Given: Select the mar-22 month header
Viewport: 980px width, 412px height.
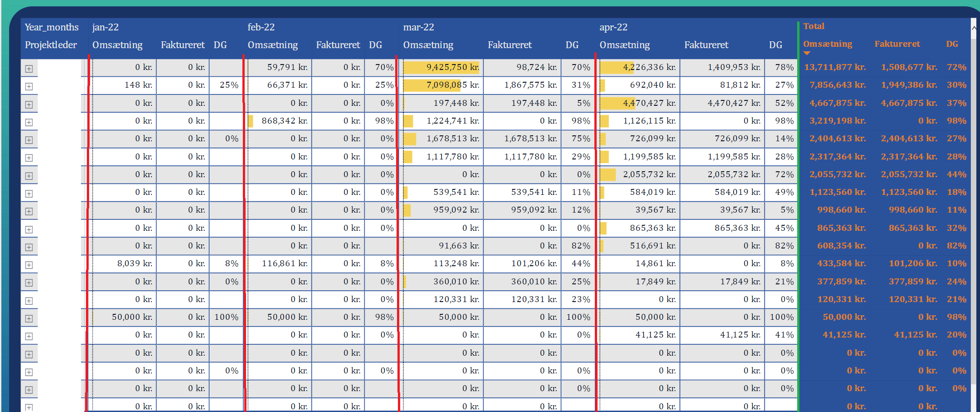Looking at the screenshot, I should pos(418,27).
